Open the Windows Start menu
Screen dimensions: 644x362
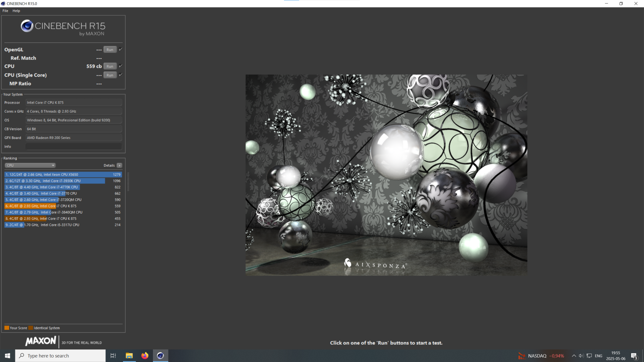click(x=7, y=356)
